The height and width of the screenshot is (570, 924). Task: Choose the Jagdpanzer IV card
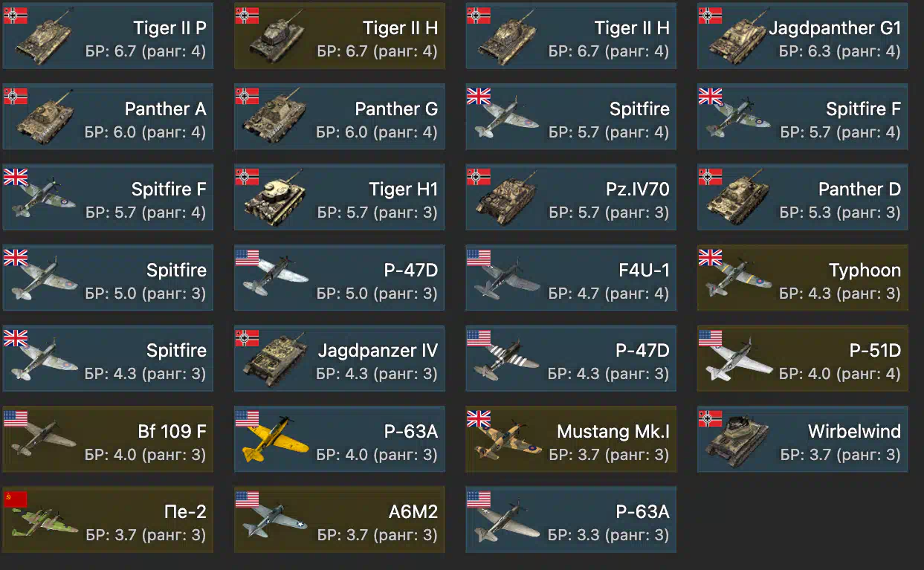point(340,358)
